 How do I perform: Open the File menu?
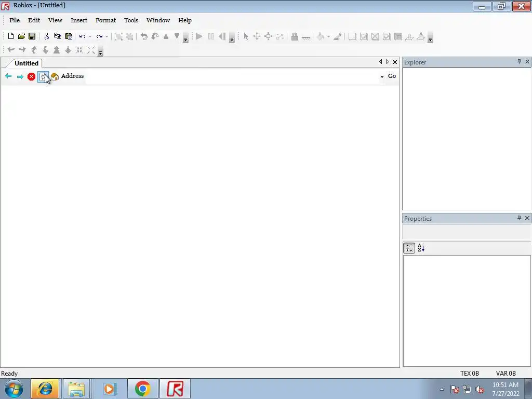coord(14,20)
